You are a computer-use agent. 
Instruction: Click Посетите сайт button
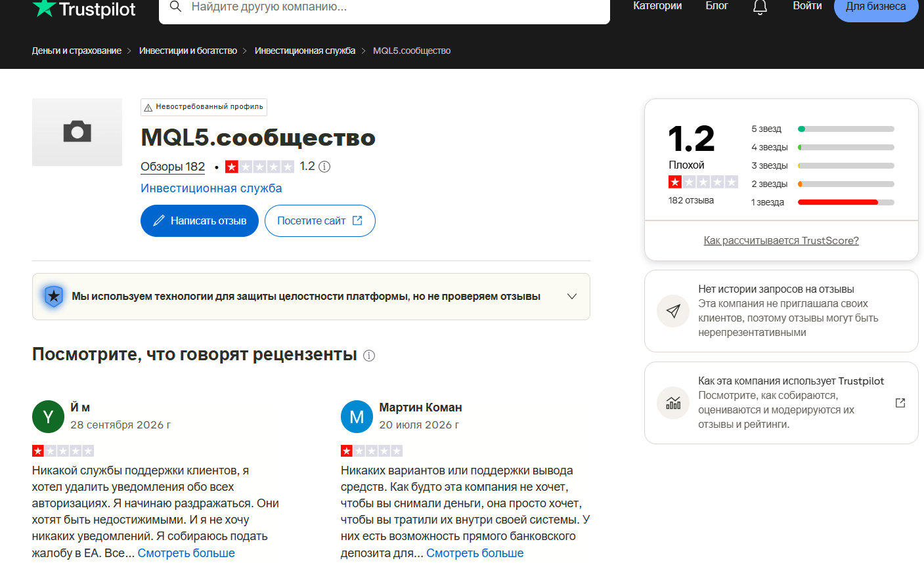click(x=320, y=221)
